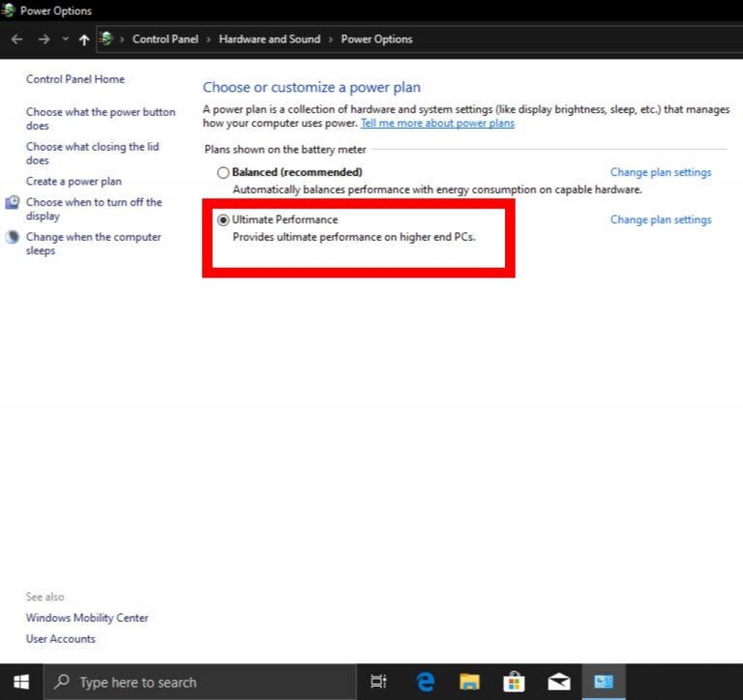The height and width of the screenshot is (700, 743).
Task: Open Mail app from taskbar
Action: pos(559,682)
